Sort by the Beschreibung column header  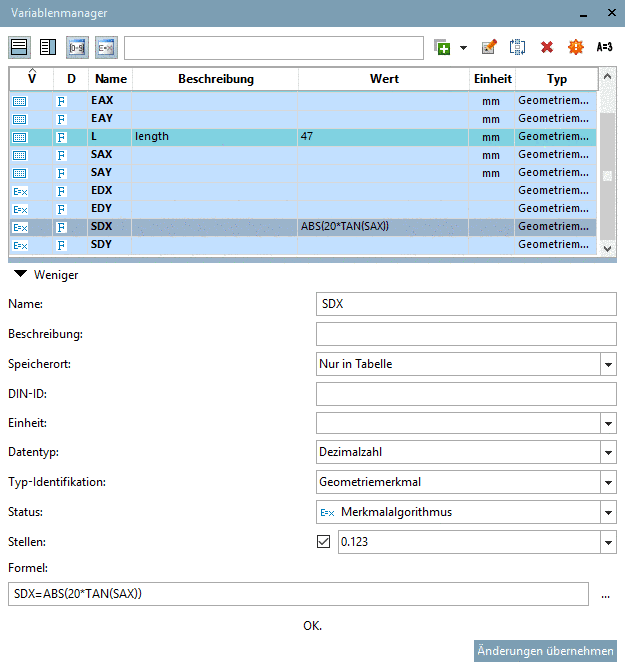click(216, 79)
